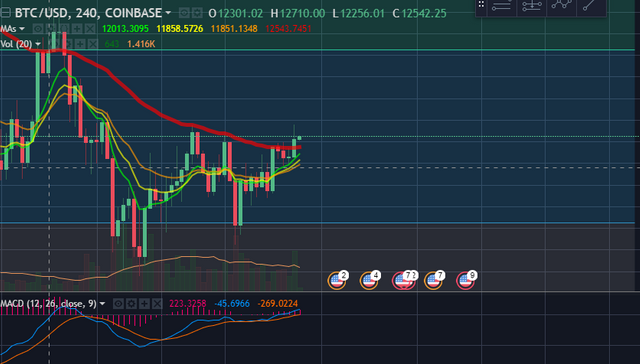Collapse the legend using the top-left square icon
The image size is (640, 364).
[5, 13]
